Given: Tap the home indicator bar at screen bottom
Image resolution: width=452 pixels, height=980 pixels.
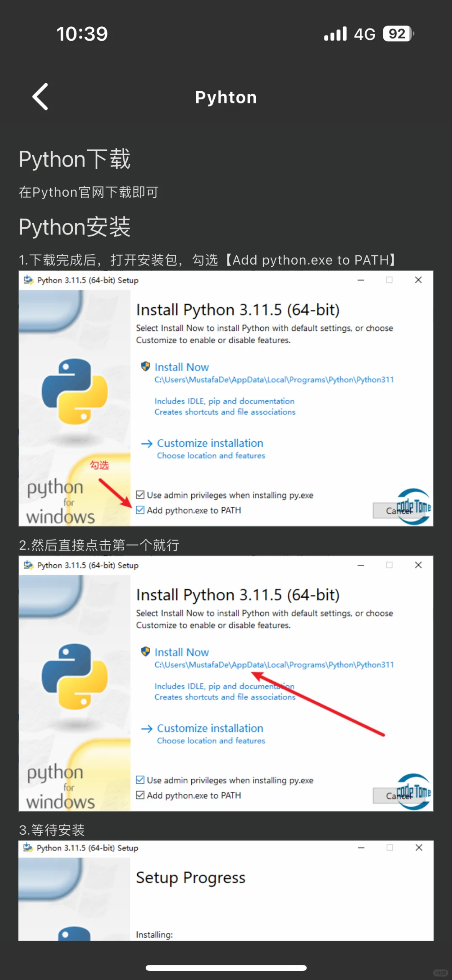Looking at the screenshot, I should [226, 967].
